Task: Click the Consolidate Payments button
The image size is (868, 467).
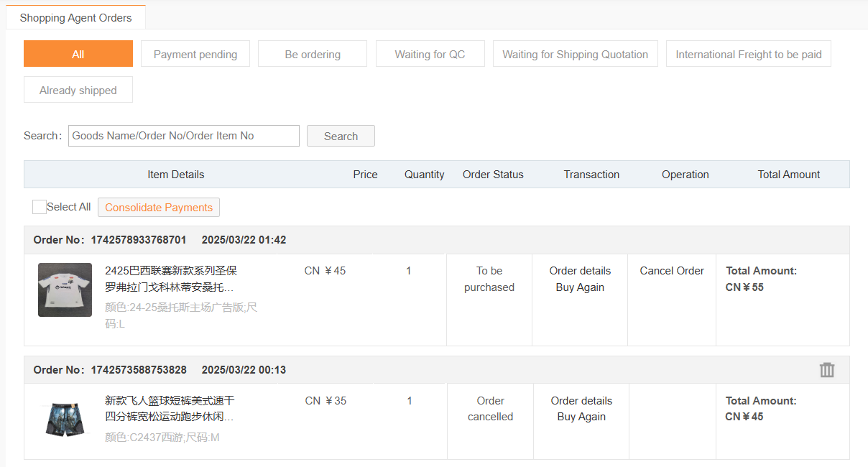Action: point(159,208)
